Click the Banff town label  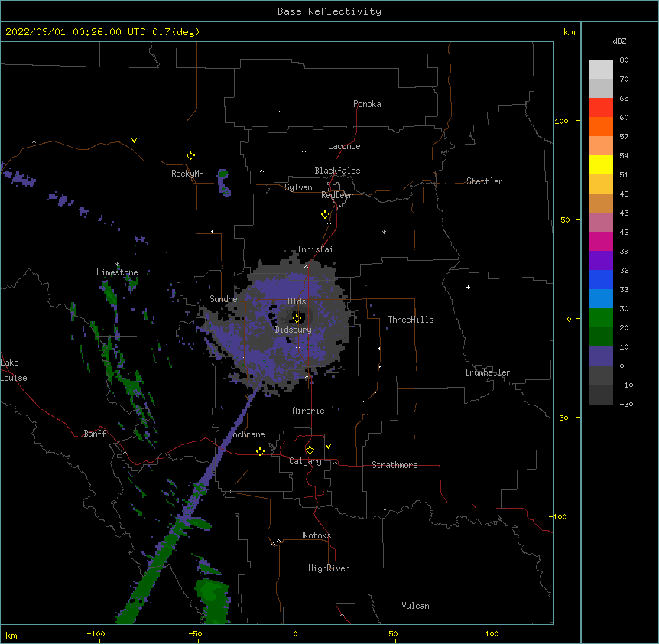click(95, 434)
